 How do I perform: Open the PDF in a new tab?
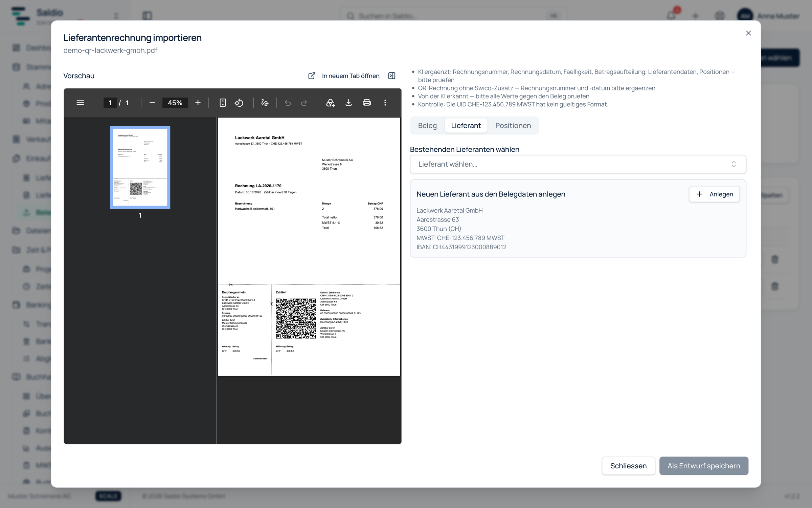coord(344,76)
